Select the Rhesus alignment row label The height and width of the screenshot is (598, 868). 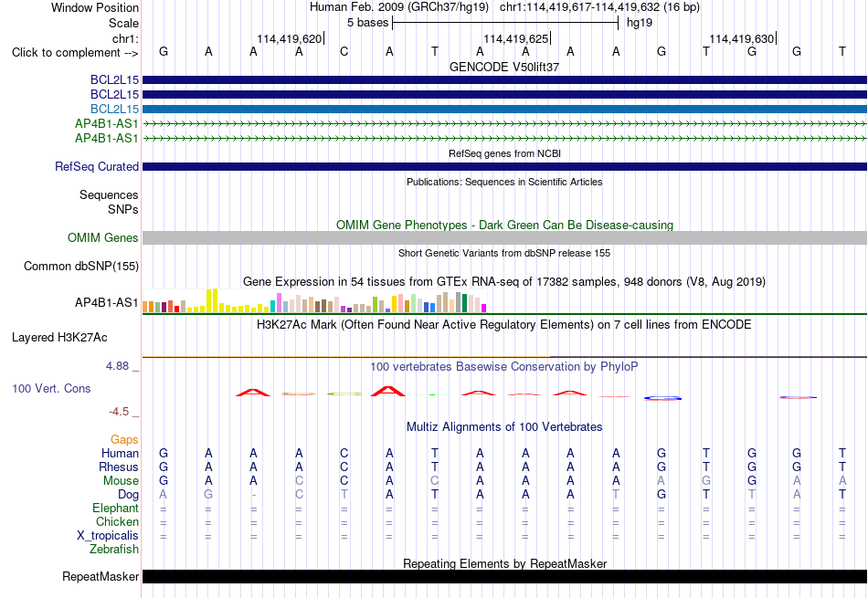tap(119, 467)
